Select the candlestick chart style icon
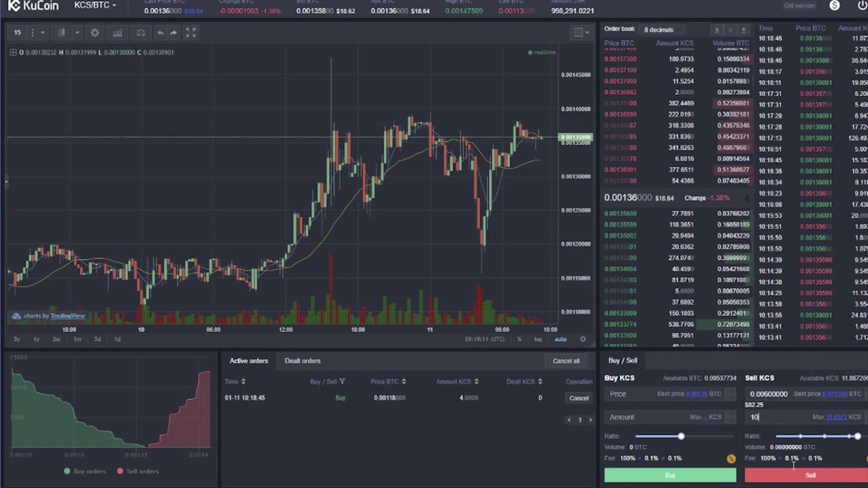Image resolution: width=868 pixels, height=488 pixels. pos(61,33)
